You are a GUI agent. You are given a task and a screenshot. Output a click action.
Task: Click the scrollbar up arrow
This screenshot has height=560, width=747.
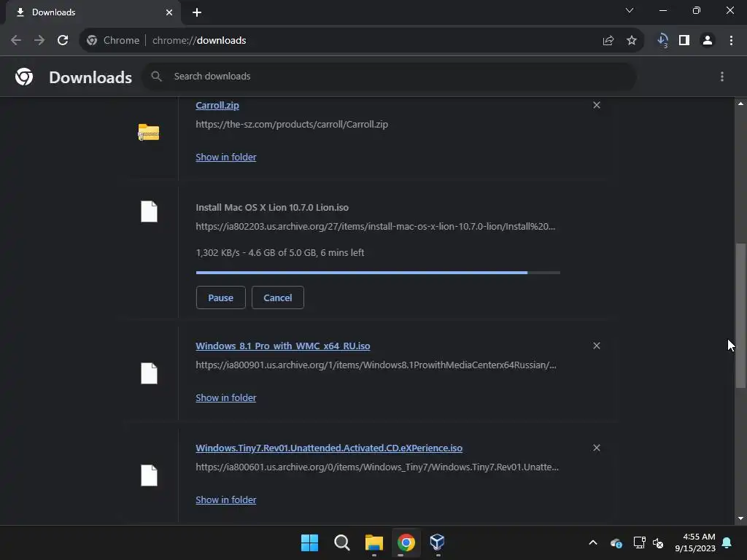pos(740,104)
